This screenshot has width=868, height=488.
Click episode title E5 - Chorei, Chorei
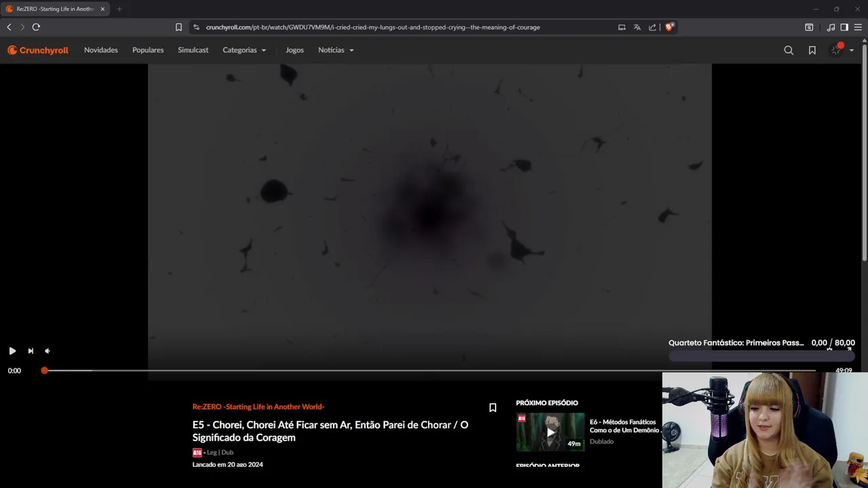pos(330,431)
